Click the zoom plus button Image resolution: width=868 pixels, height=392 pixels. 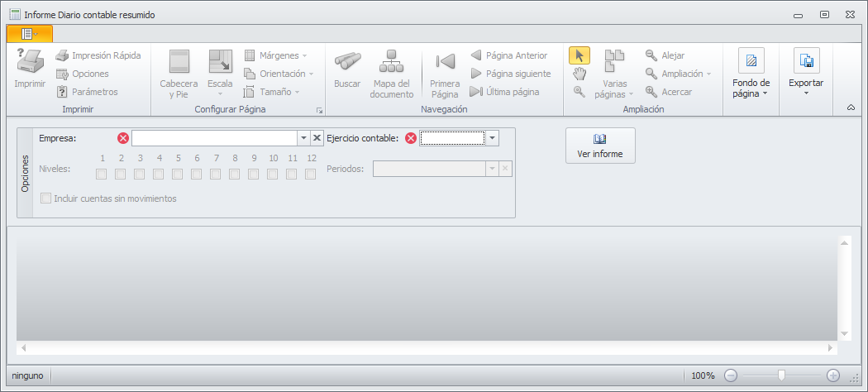coord(833,376)
